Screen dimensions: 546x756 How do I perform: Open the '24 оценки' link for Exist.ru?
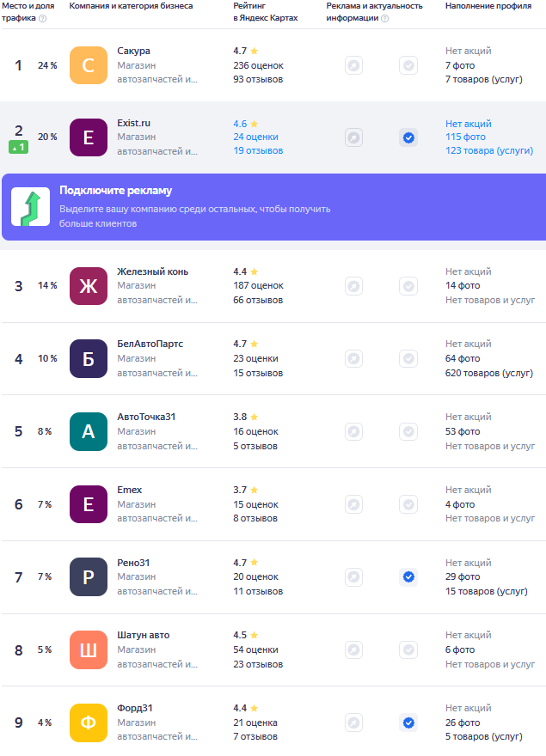pos(255,137)
